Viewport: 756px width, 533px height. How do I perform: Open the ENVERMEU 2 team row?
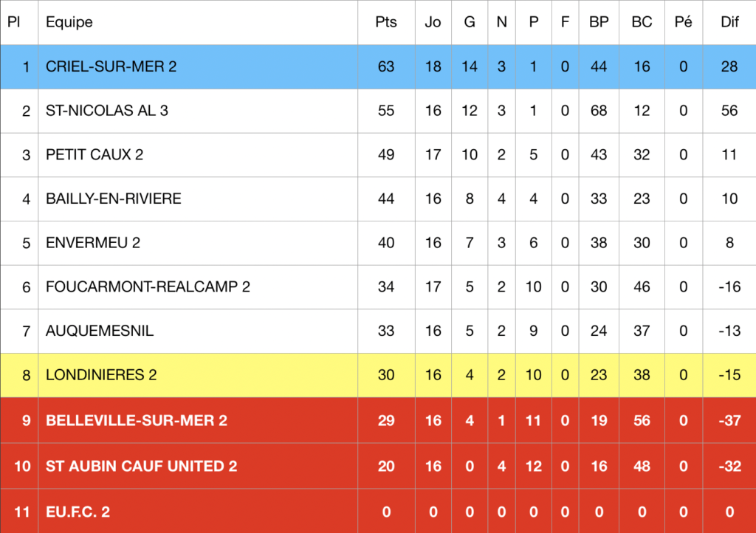coord(378,243)
